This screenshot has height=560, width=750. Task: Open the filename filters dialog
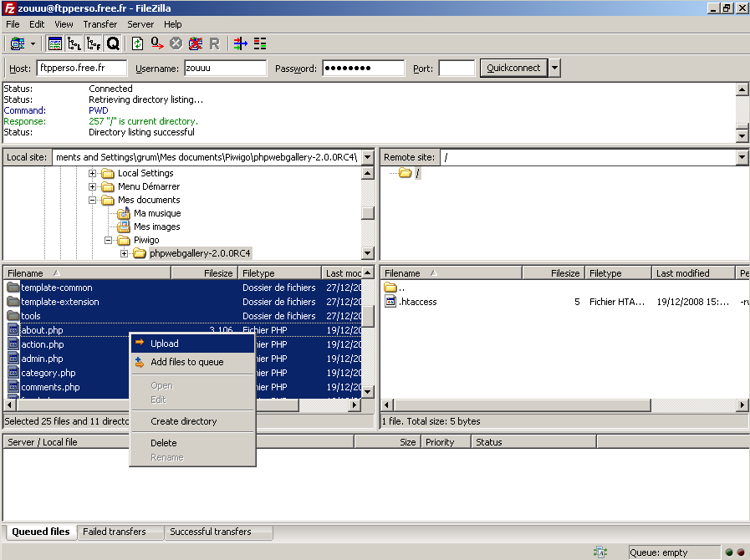pyautogui.click(x=240, y=44)
